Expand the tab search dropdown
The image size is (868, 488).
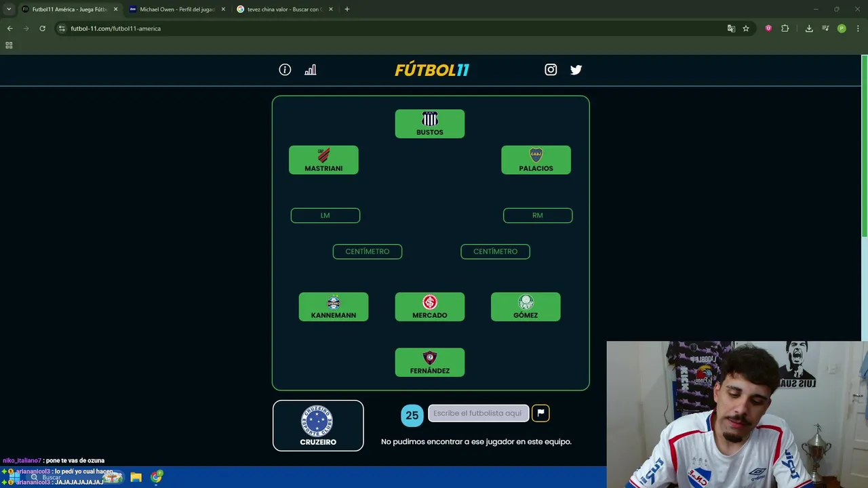pyautogui.click(x=9, y=9)
